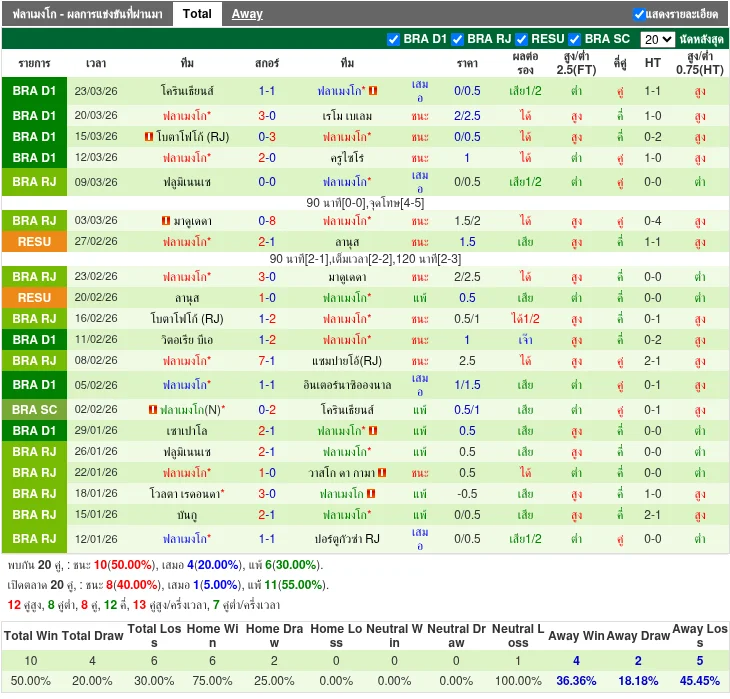Click red card icon beside วาสโก ดา กามา
The image size is (730, 699).
point(382,473)
